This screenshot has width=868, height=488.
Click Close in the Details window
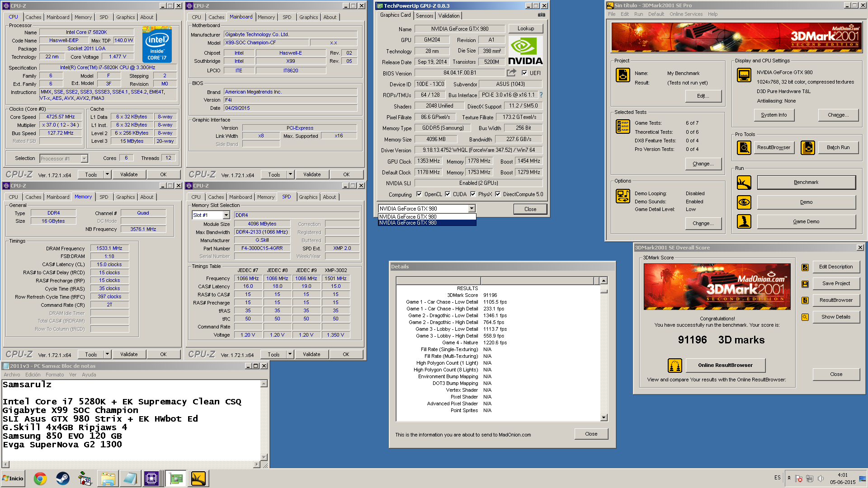[x=591, y=434]
